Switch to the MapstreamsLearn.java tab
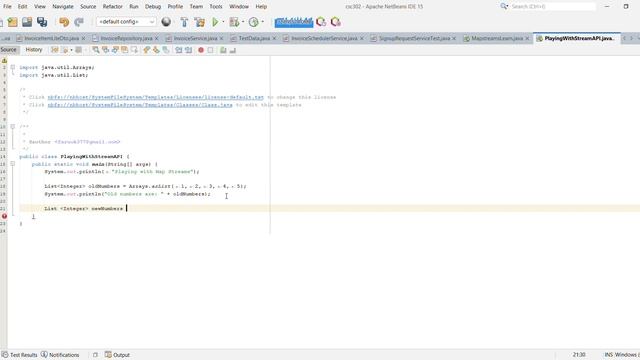Screen dimensions: 640x360 pos(497,38)
